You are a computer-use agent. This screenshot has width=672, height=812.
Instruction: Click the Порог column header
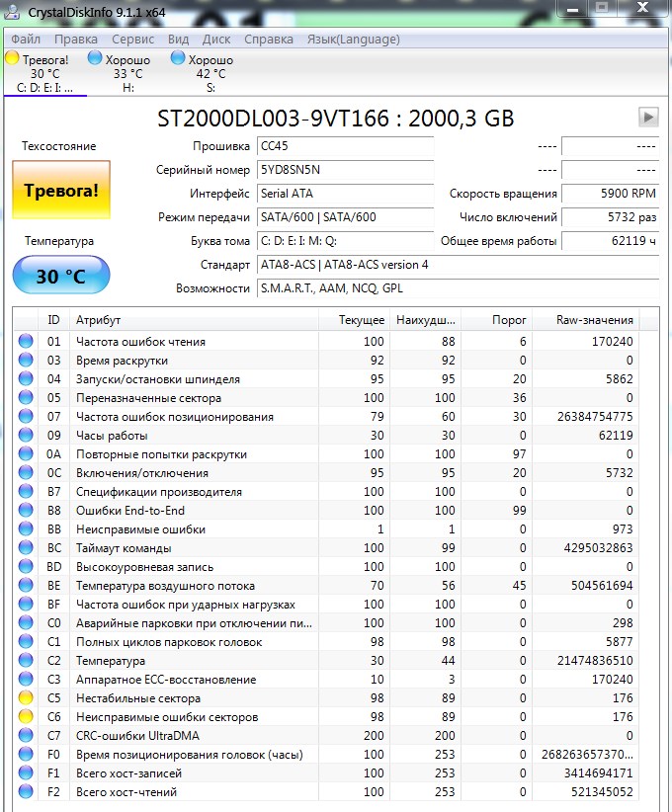point(496,320)
